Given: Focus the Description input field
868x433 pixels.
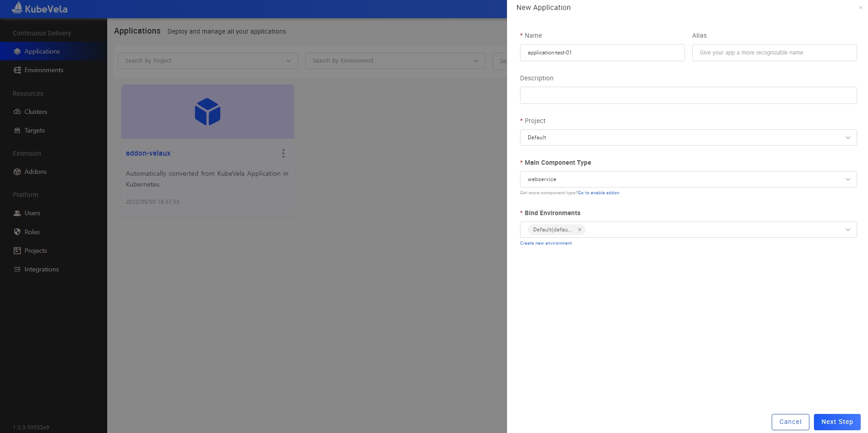Looking at the screenshot, I should pos(688,95).
